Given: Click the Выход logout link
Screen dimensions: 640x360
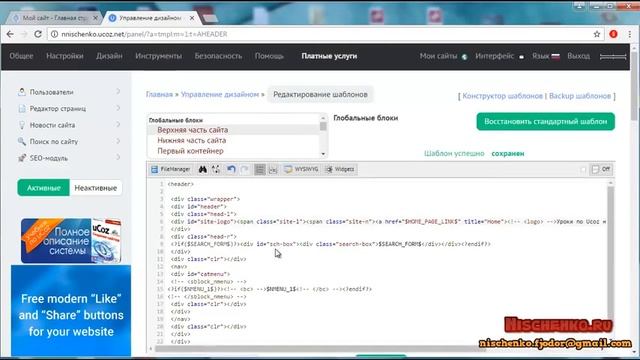Looking at the screenshot, I should (x=578, y=56).
